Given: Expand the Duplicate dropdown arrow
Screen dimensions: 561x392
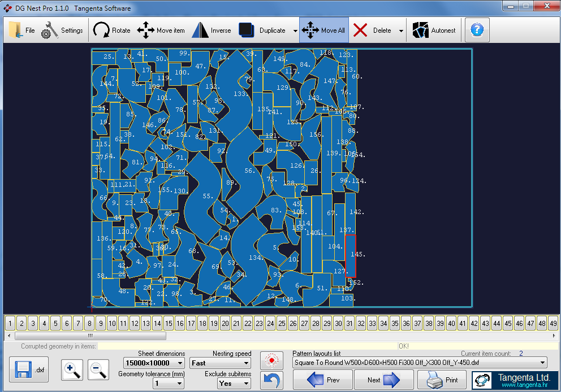Looking at the screenshot, I should (295, 31).
